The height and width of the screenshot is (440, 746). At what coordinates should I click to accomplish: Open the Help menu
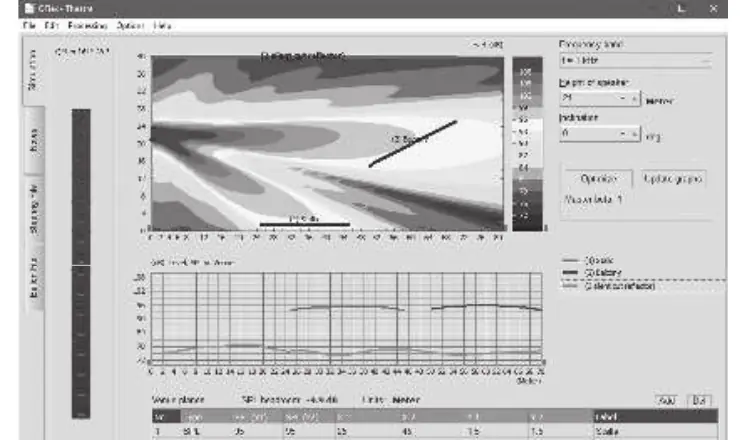(x=162, y=25)
